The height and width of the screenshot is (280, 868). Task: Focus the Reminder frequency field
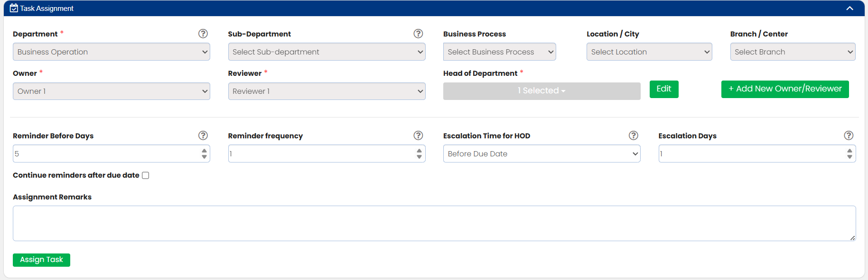tap(327, 154)
